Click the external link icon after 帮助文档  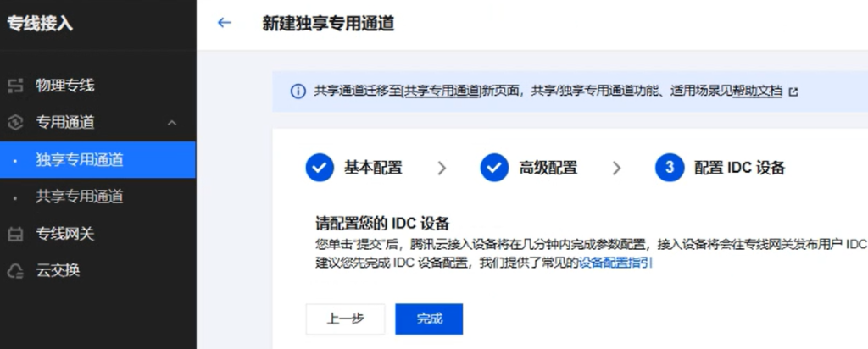click(793, 91)
